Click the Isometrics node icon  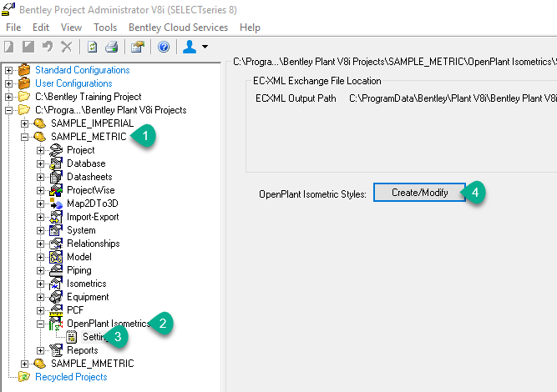(56, 284)
